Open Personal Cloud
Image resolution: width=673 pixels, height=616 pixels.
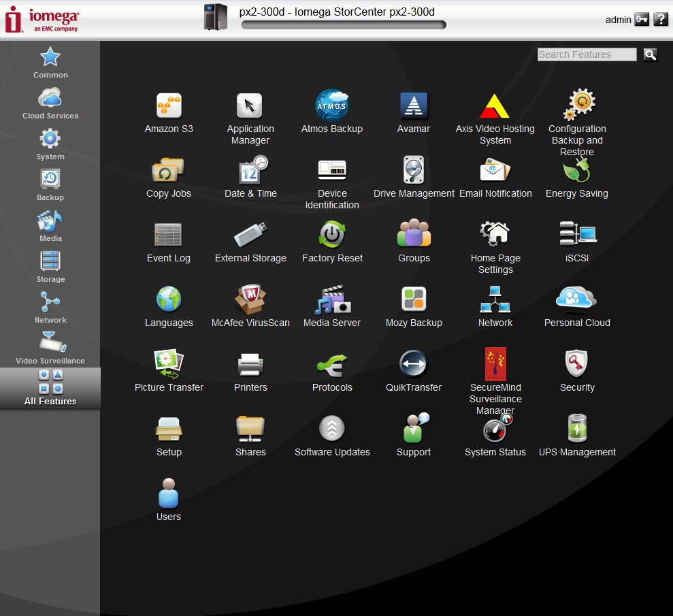[x=577, y=306]
